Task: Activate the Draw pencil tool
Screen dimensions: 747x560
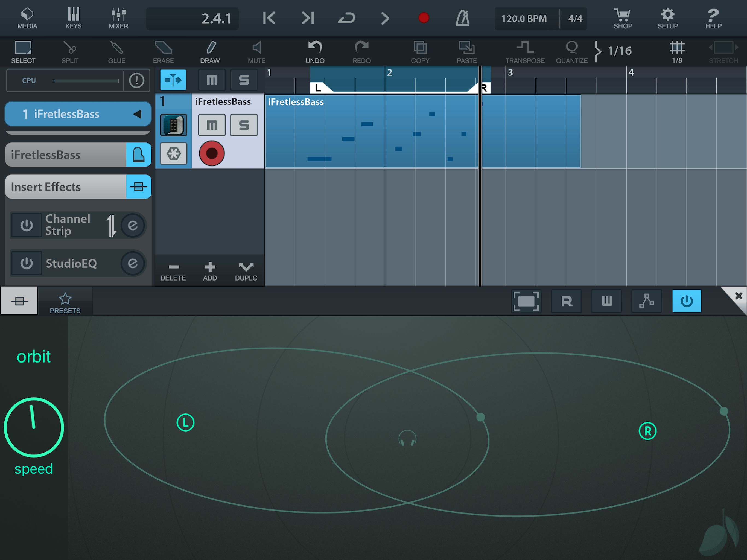Action: (x=210, y=52)
